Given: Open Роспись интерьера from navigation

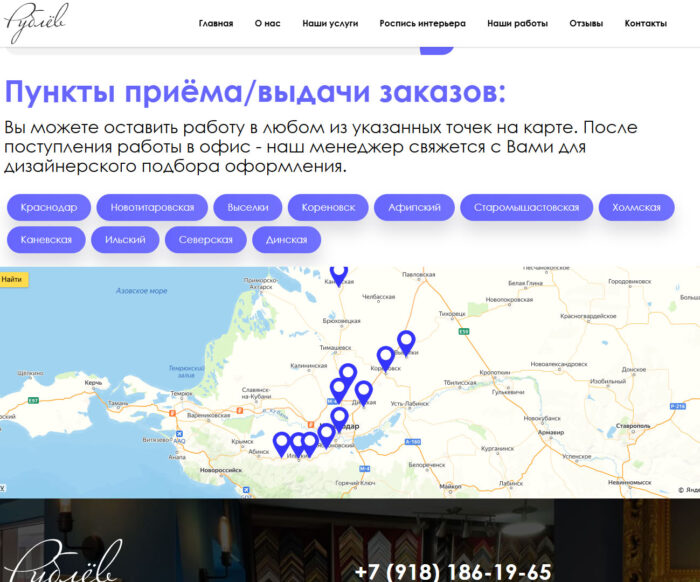Looking at the screenshot, I should 422,23.
